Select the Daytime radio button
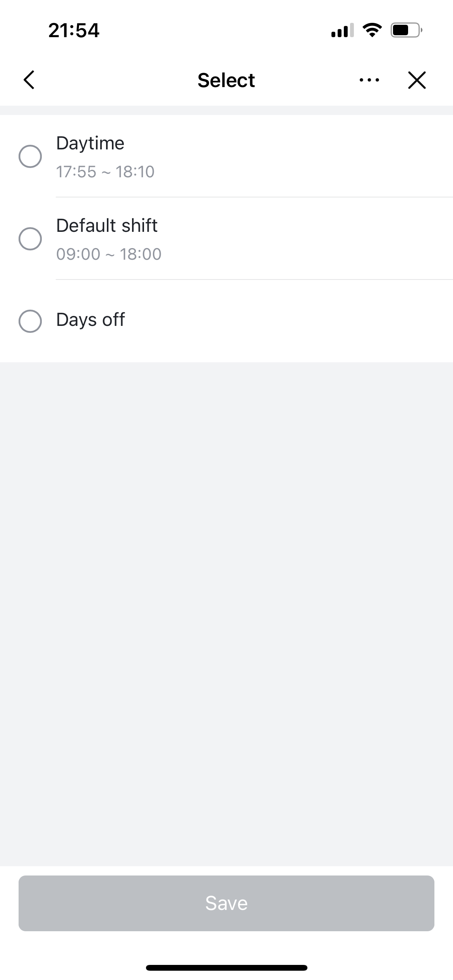453x980 pixels. [x=30, y=156]
